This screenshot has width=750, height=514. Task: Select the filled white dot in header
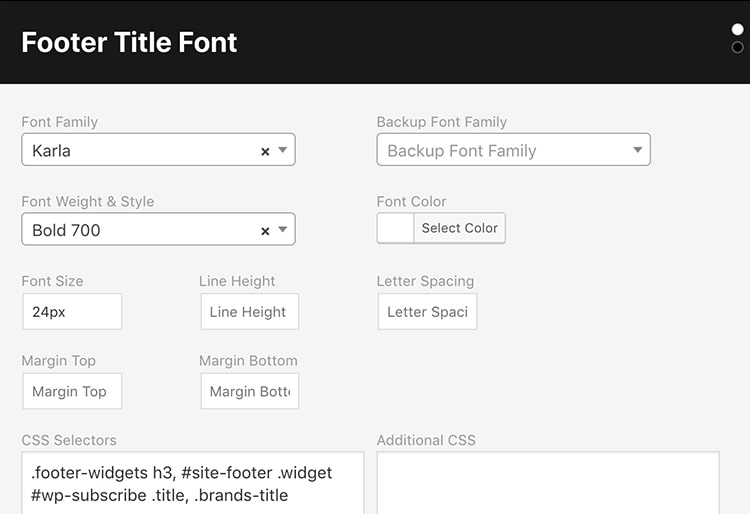point(737,30)
